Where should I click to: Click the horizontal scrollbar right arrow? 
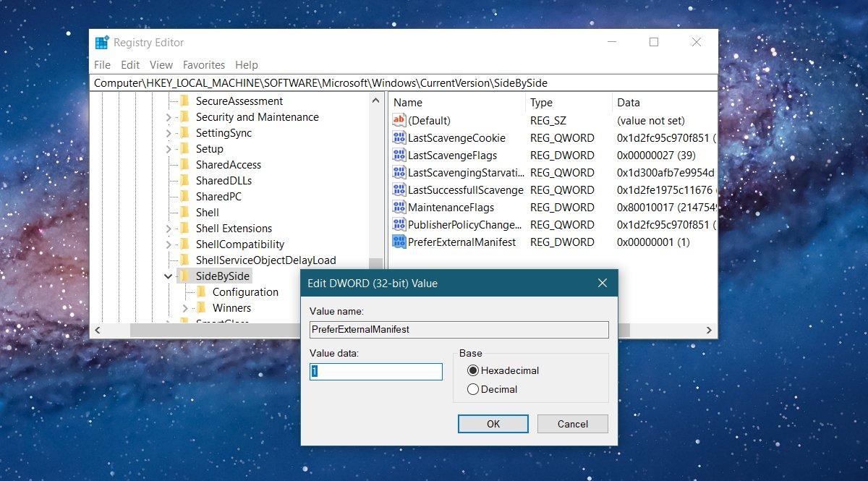710,330
